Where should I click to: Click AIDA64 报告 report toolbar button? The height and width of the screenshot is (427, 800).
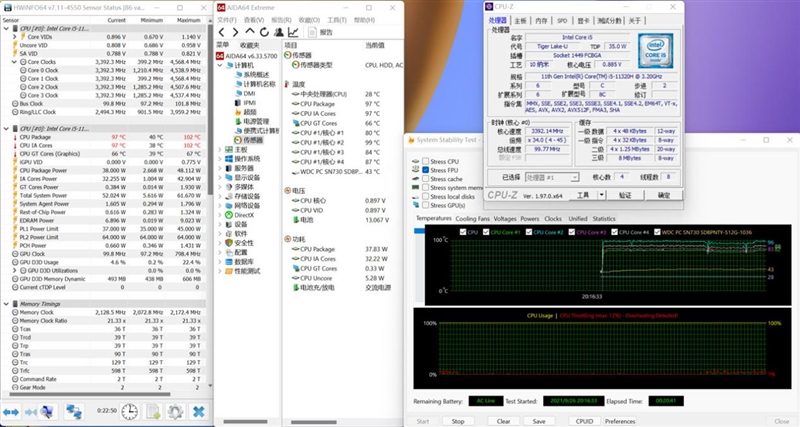coord(320,32)
